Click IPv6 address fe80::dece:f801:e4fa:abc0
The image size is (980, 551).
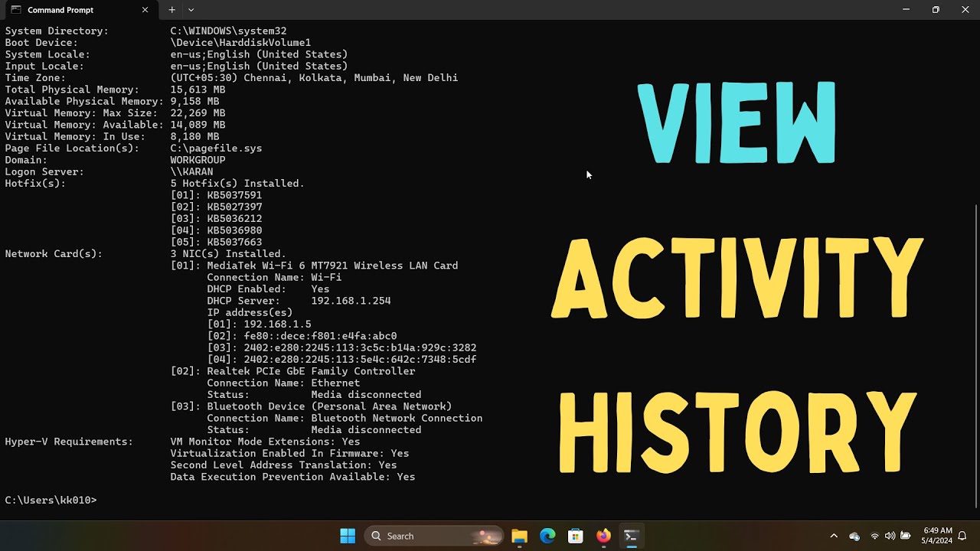click(x=320, y=336)
